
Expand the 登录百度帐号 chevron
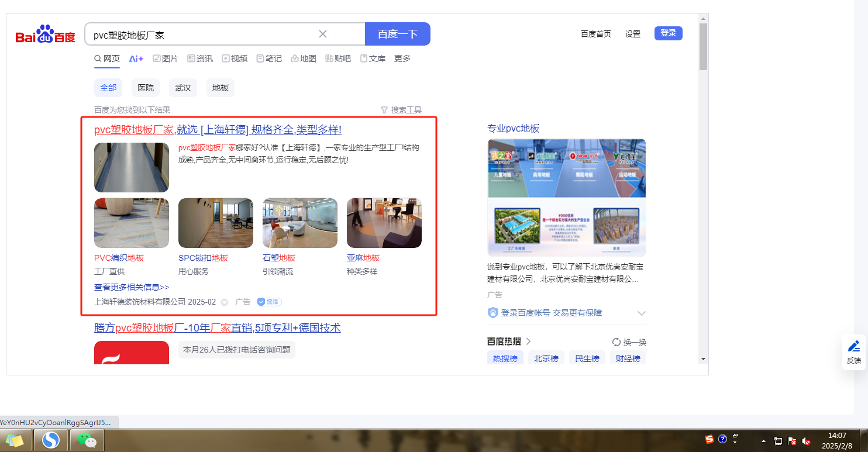coord(641,313)
